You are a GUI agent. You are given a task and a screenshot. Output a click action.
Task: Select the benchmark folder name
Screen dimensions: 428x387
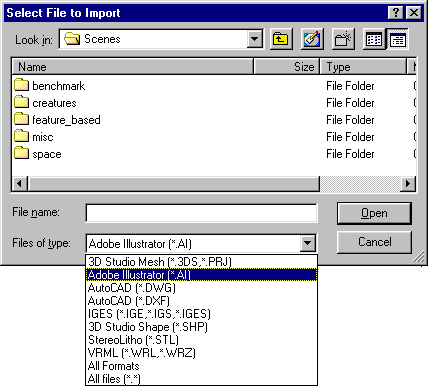tap(58, 86)
